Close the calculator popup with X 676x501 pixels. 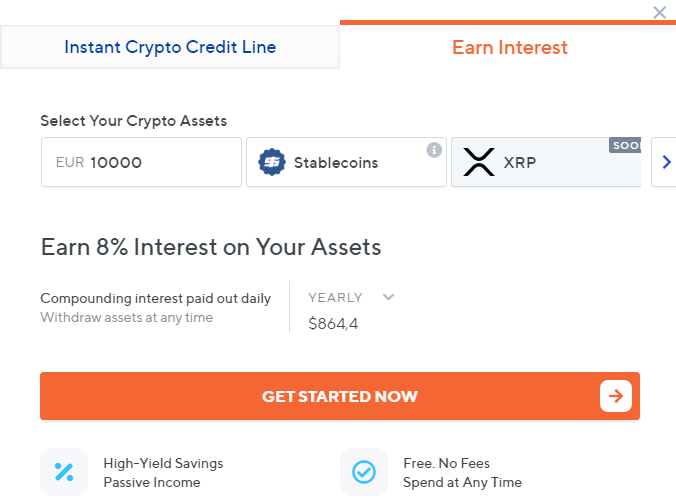659,13
